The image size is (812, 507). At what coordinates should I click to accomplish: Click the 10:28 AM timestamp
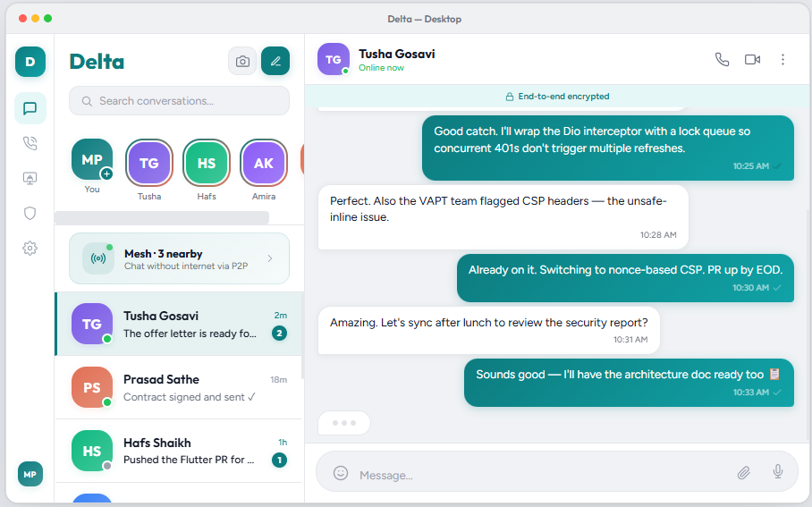pos(658,235)
